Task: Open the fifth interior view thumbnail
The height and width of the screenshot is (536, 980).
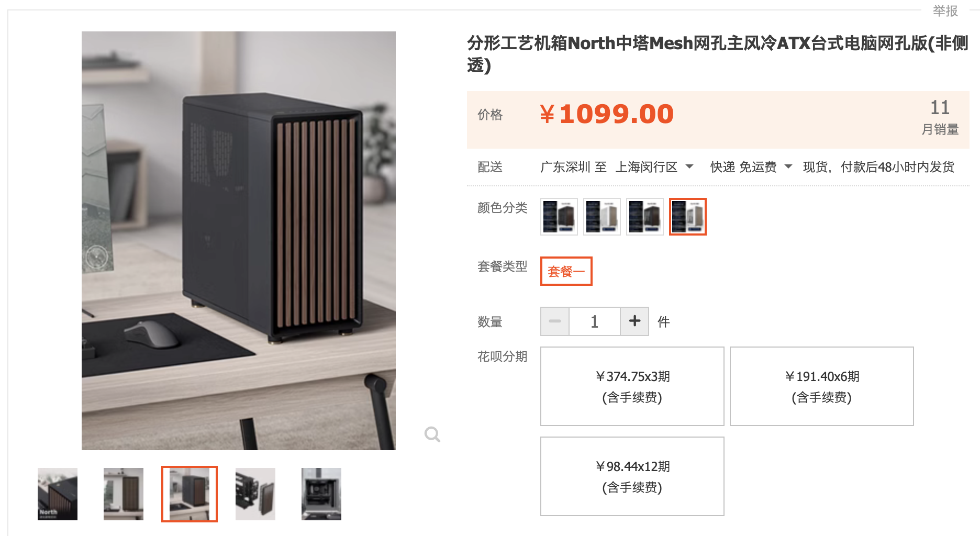Action: [x=321, y=494]
